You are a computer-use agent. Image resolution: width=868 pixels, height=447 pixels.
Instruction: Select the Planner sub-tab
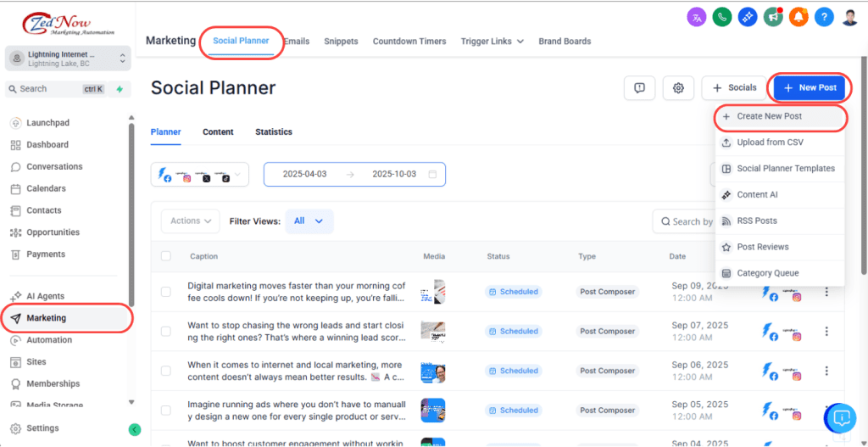click(165, 131)
